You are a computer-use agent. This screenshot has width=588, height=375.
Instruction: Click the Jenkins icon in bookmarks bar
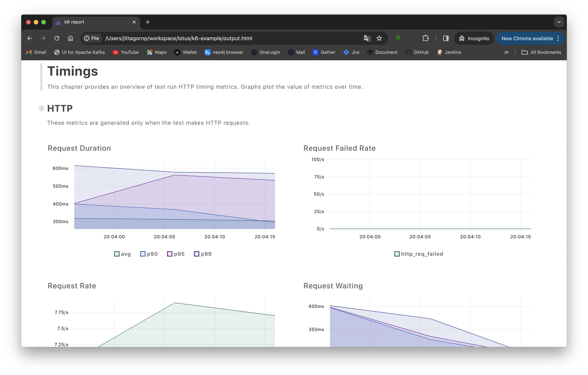440,52
